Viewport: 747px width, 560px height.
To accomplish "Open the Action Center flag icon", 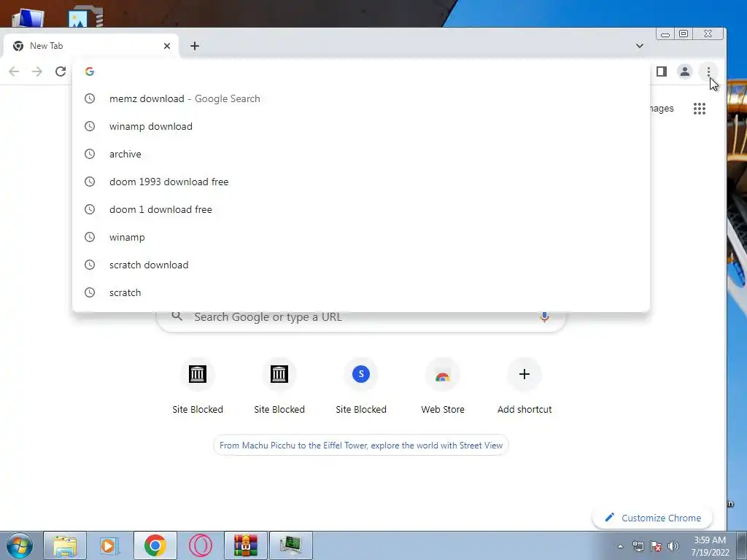I will point(656,546).
